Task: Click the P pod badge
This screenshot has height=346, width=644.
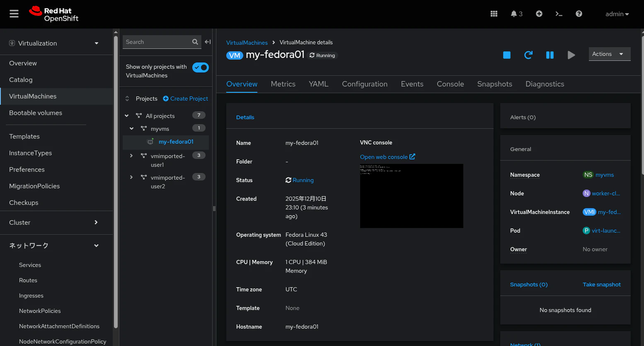Action: point(586,231)
